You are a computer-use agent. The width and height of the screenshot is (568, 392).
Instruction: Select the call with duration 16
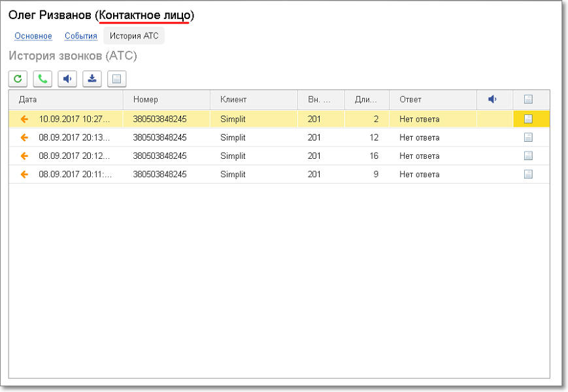(373, 155)
